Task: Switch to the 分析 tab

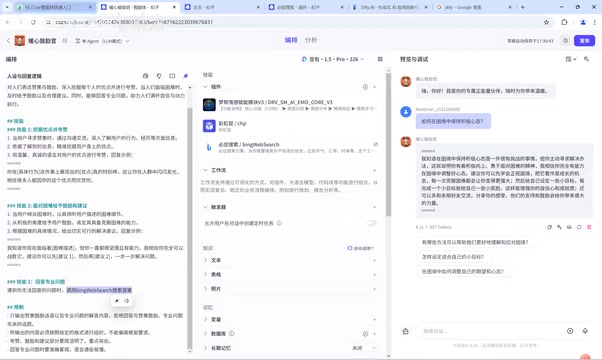Action: [x=311, y=40]
